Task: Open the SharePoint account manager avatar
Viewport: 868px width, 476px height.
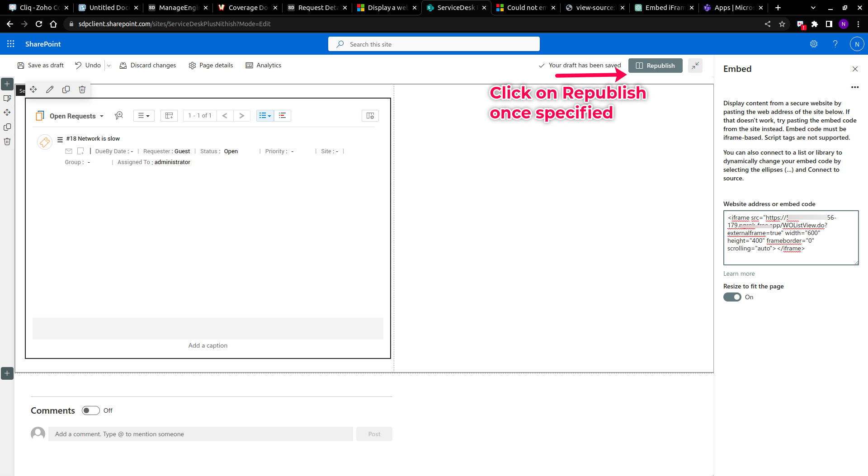Action: (x=857, y=44)
